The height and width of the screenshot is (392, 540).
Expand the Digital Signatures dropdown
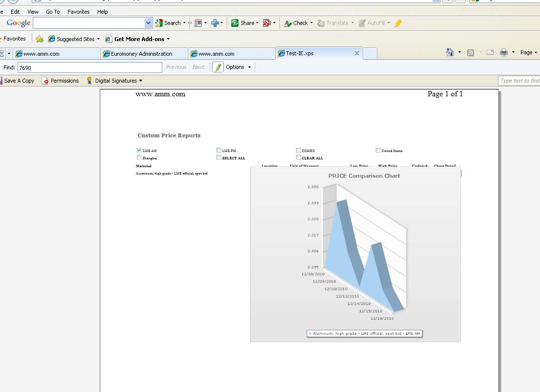point(115,81)
